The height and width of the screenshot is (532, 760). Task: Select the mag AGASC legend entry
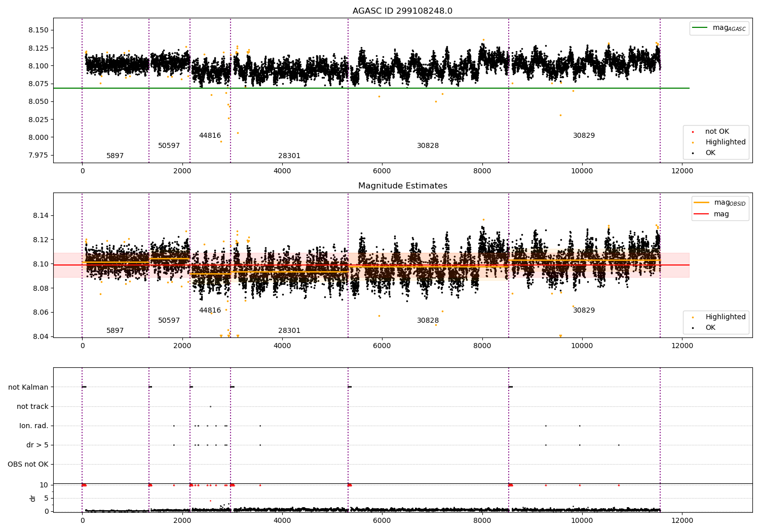[719, 28]
